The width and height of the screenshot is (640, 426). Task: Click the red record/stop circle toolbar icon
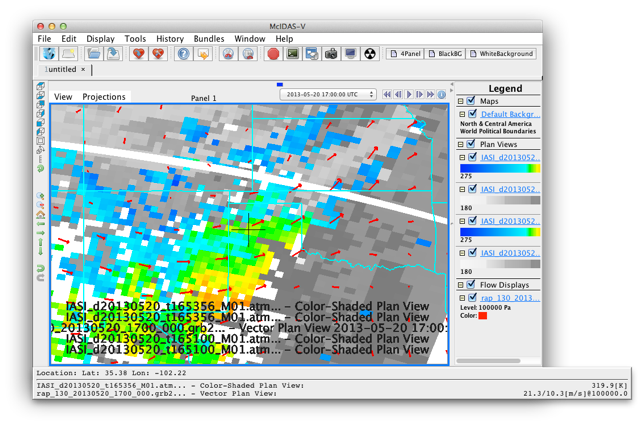pos(273,53)
